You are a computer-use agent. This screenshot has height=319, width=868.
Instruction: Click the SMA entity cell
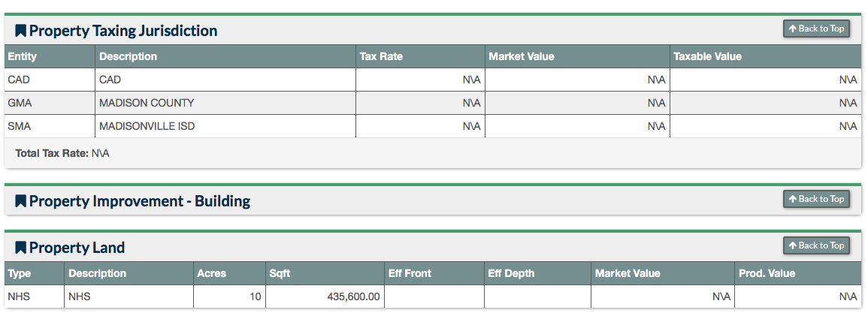50,126
